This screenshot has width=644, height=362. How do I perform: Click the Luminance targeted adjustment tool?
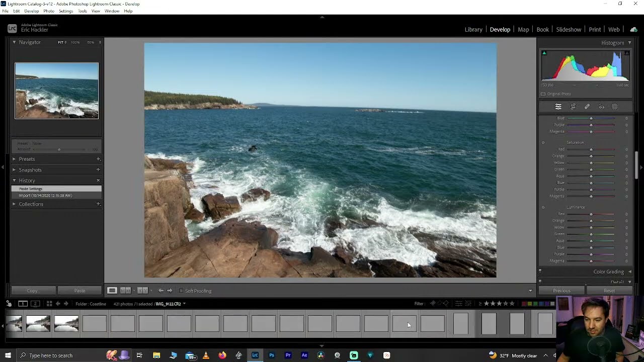coord(543,208)
